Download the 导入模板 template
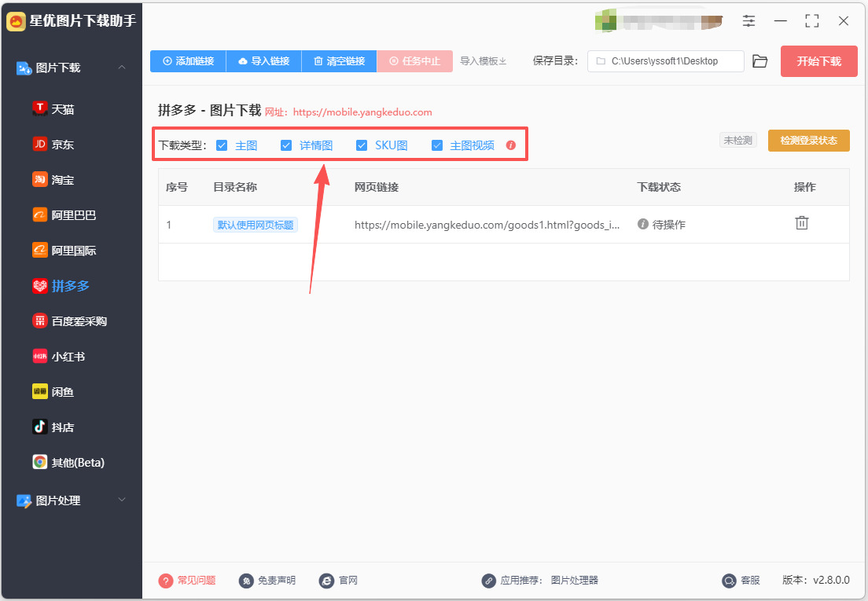868x601 pixels. pos(484,61)
